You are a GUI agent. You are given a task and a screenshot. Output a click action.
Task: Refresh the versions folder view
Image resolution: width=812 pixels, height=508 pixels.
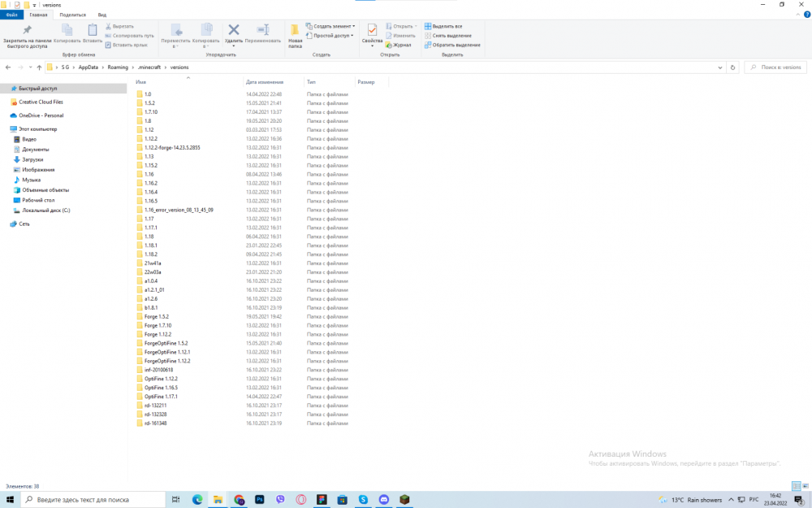click(x=732, y=67)
